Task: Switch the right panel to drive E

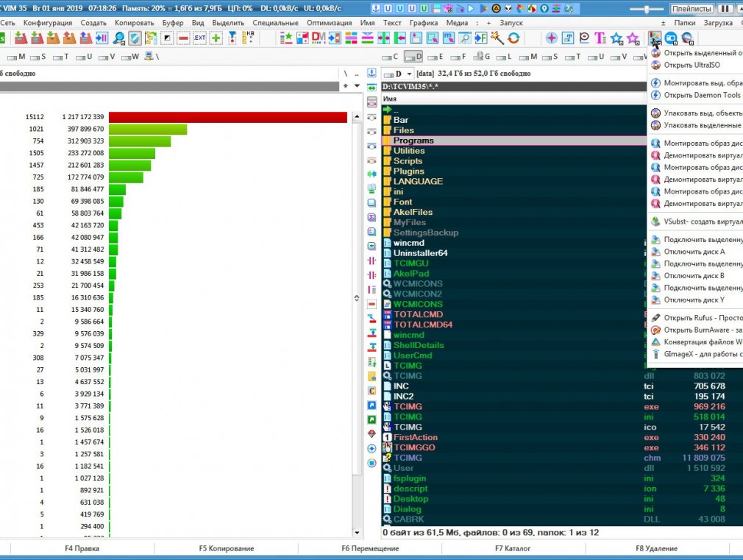Action: click(436, 57)
